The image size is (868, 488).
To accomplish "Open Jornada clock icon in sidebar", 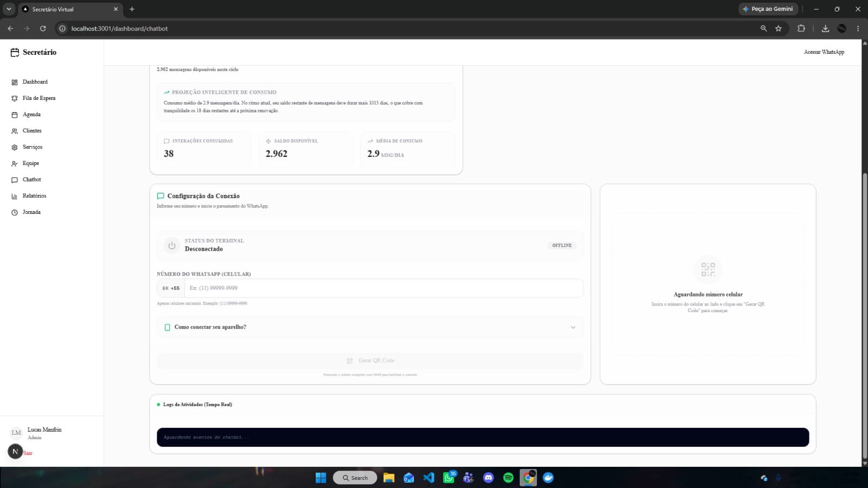I will click(x=15, y=212).
